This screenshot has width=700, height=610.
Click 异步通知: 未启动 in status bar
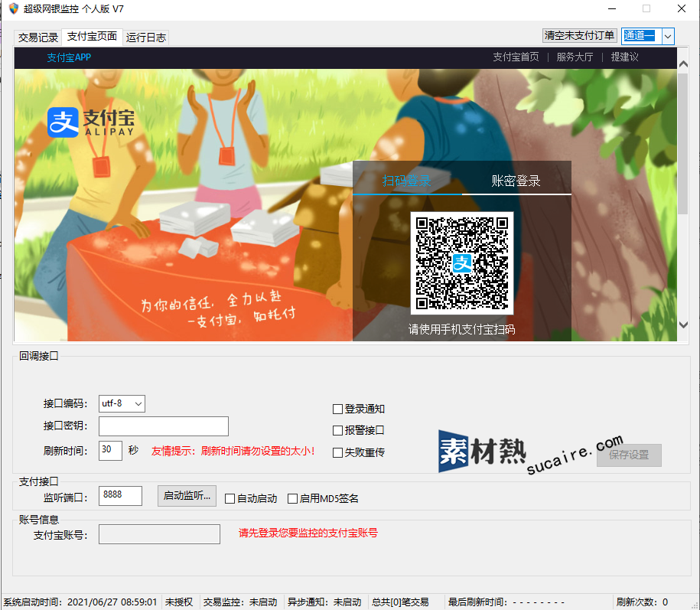(324, 602)
